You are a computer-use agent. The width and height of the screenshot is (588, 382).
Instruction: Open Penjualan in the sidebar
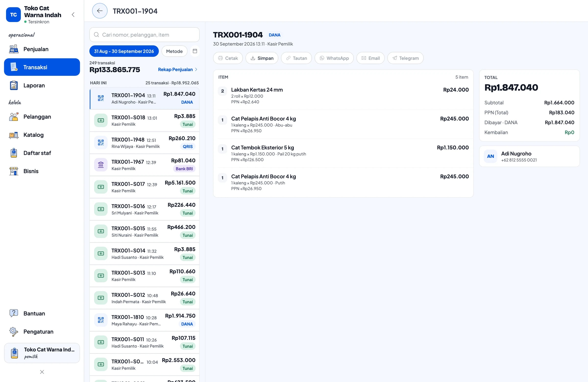point(42,49)
